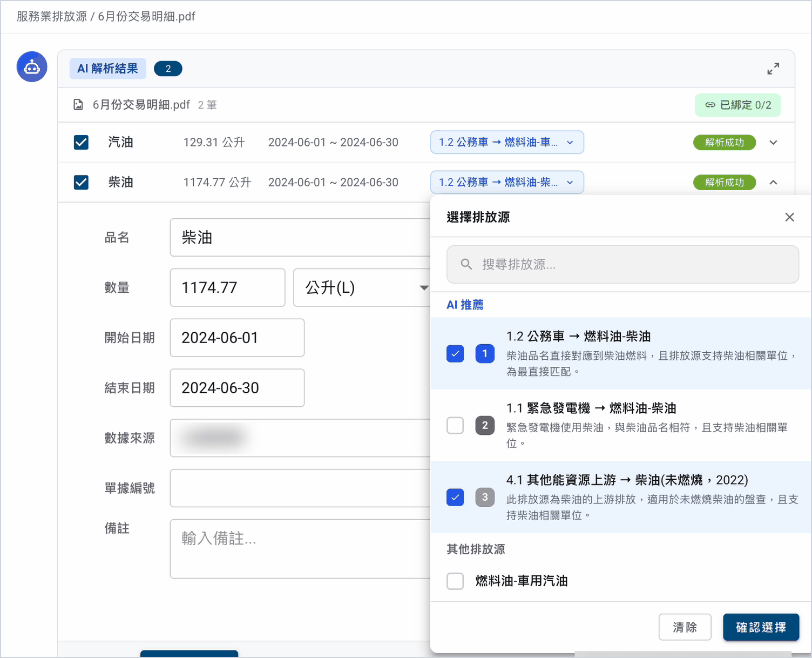Click the 品名 field containing 柴油
Viewport: 812px width, 658px height.
(x=300, y=237)
